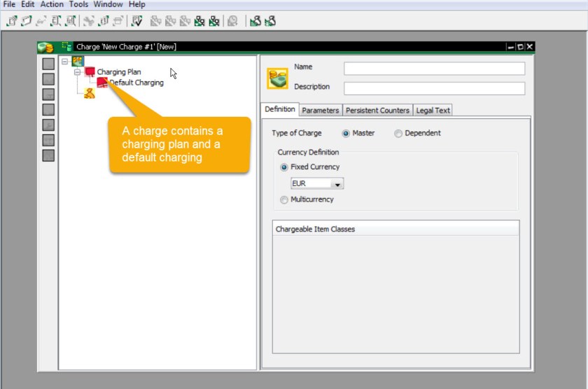This screenshot has height=389, width=588.
Task: Click the Default Charging node icon
Action: tap(102, 82)
